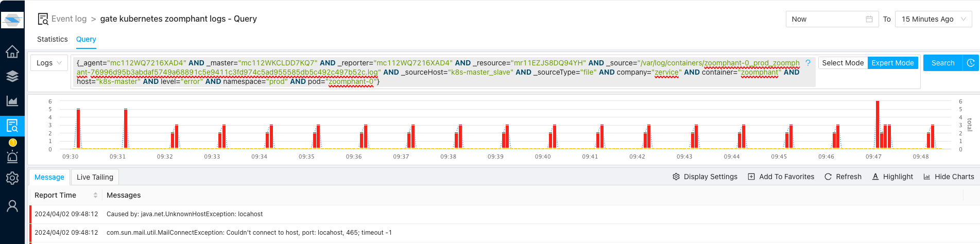
Task: Click the clock history icon beside Search
Action: click(x=971, y=63)
